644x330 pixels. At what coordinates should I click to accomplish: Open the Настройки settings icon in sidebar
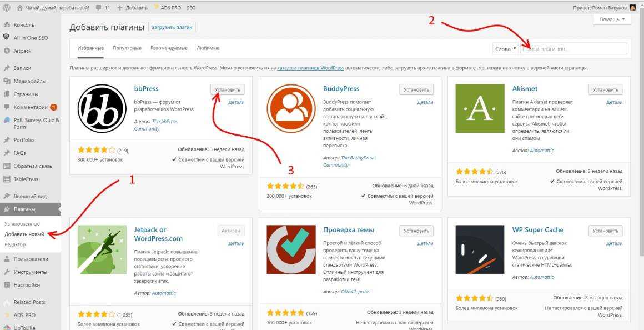pos(7,285)
